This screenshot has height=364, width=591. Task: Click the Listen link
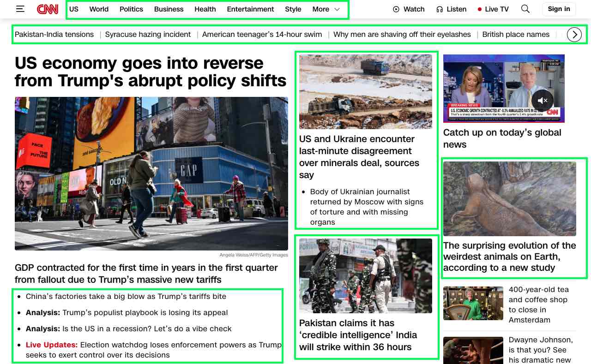[x=451, y=9]
